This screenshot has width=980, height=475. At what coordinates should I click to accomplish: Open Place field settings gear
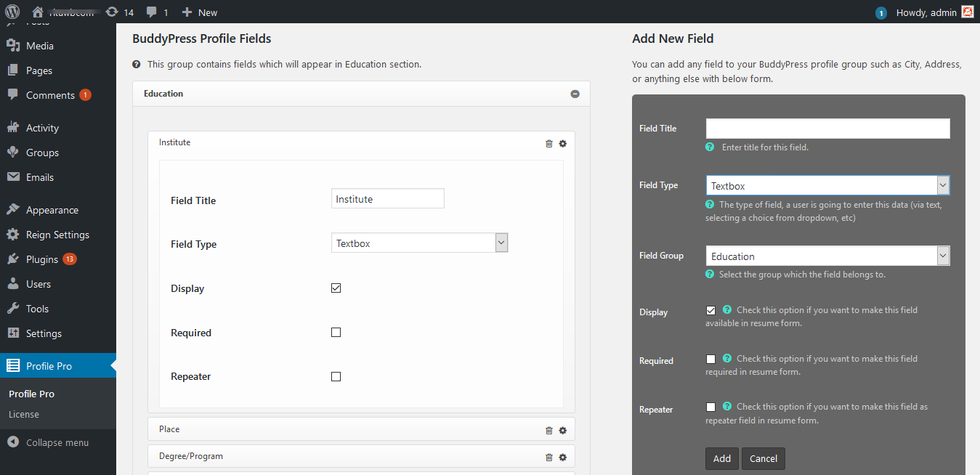pos(562,430)
